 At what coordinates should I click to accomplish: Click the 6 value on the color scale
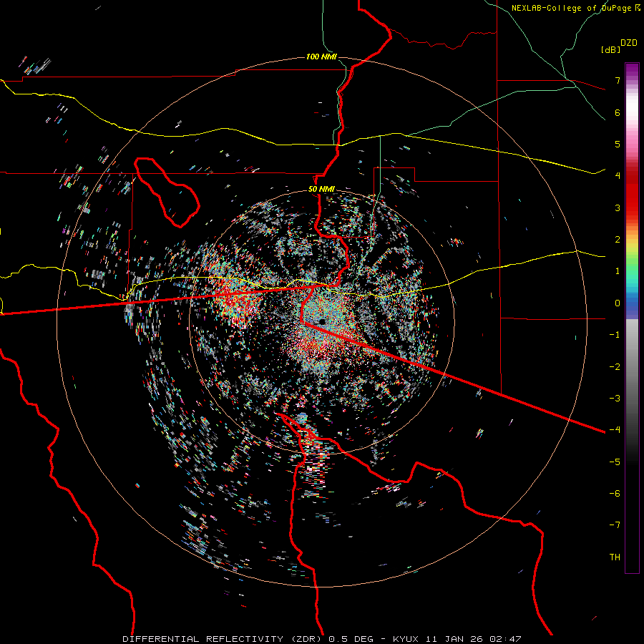point(618,112)
